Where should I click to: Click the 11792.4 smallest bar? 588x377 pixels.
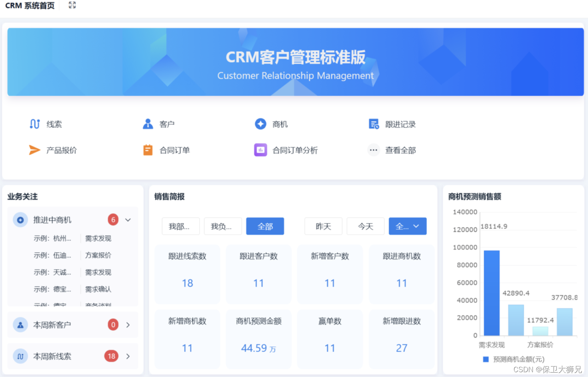[x=540, y=331]
